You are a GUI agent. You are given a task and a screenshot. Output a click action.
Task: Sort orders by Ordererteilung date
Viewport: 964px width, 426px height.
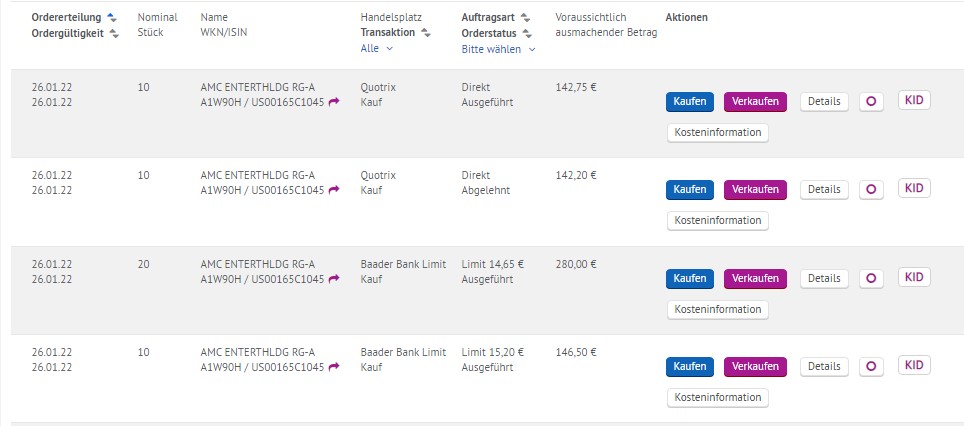[x=111, y=18]
